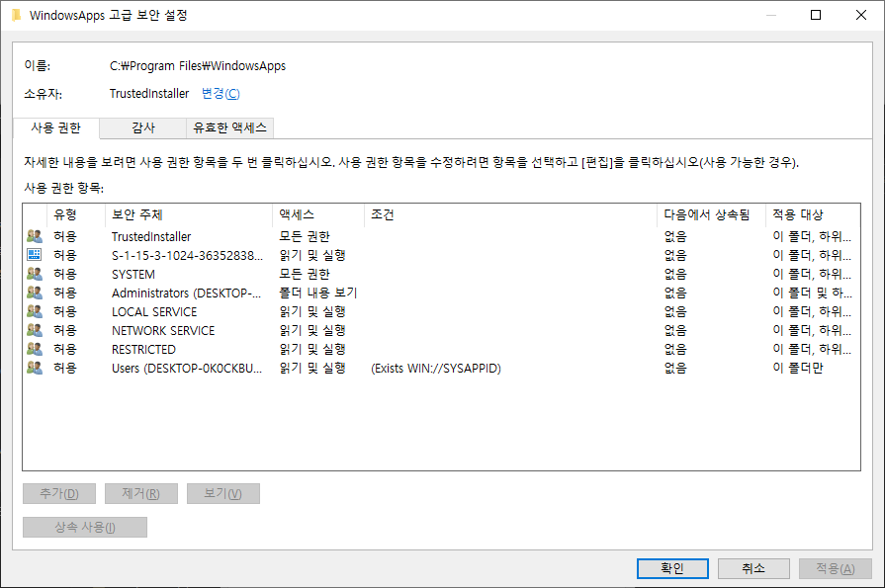This screenshot has height=588, width=885.
Task: Open the 유효한 액세스 tab
Action: [x=229, y=128]
